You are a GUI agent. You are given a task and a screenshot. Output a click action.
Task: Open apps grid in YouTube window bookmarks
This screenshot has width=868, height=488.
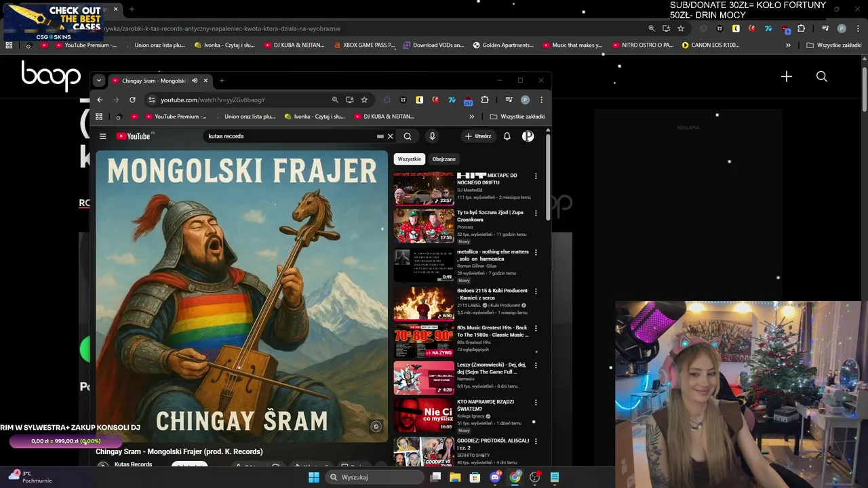click(99, 117)
